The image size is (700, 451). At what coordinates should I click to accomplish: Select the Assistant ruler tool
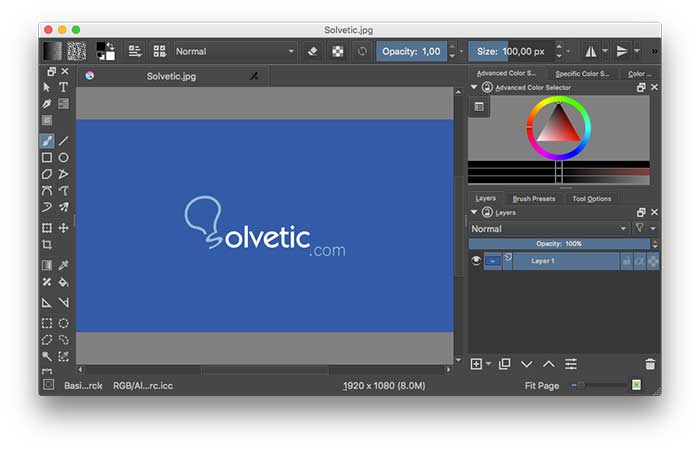coord(47,303)
